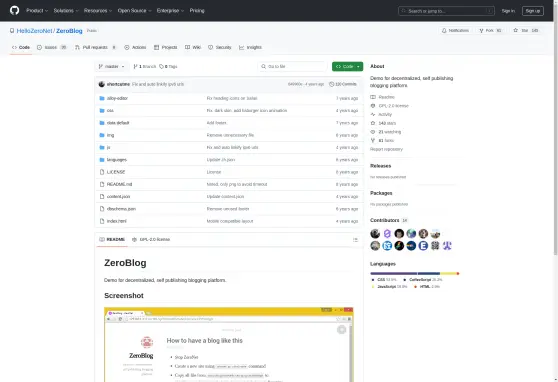This screenshot has height=382, width=558.
Task: Click the content.json file icon
Action: pos(102,197)
